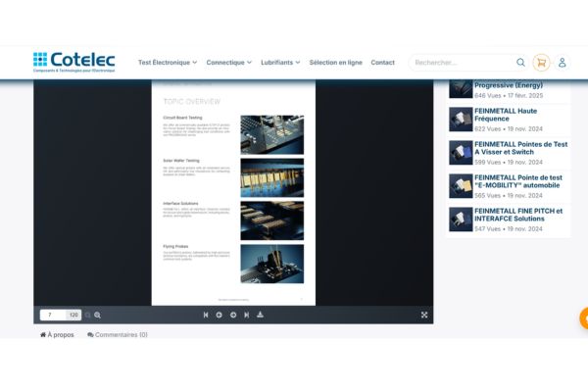
Task: Focus the Rechercher search field
Action: pos(462,63)
